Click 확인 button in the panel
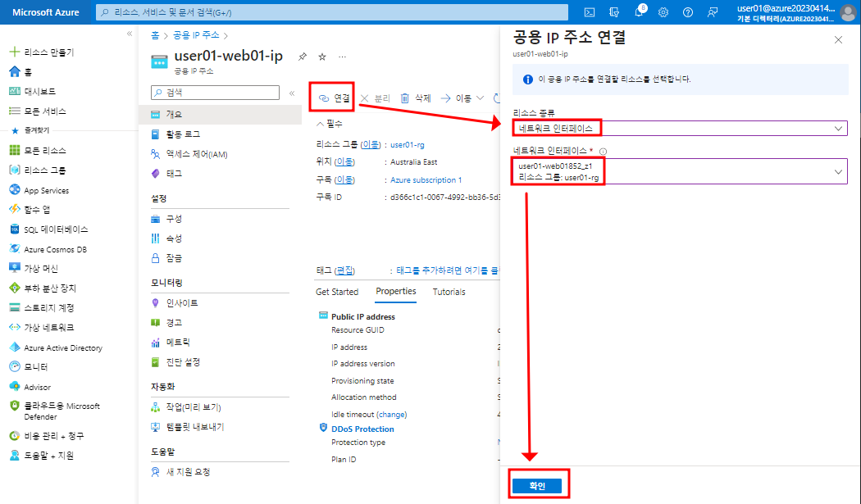 [x=537, y=486]
